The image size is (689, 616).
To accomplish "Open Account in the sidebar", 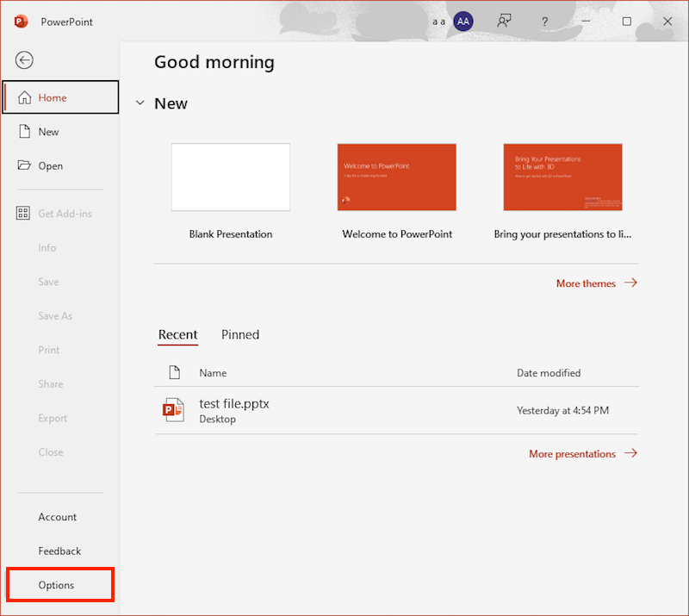I will click(60, 517).
